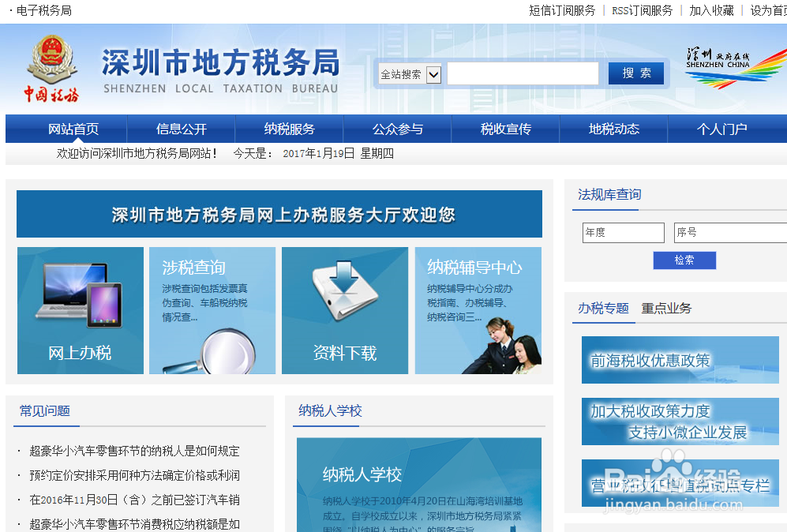Switch to 重点业务 tab
The height and width of the screenshot is (532, 787).
pos(666,308)
